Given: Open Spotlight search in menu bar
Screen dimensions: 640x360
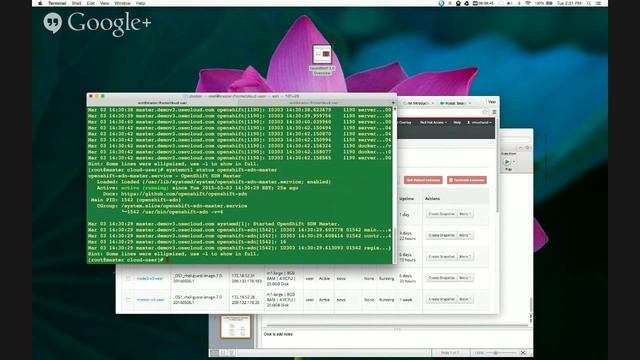Looking at the screenshot, I should (x=589, y=3).
